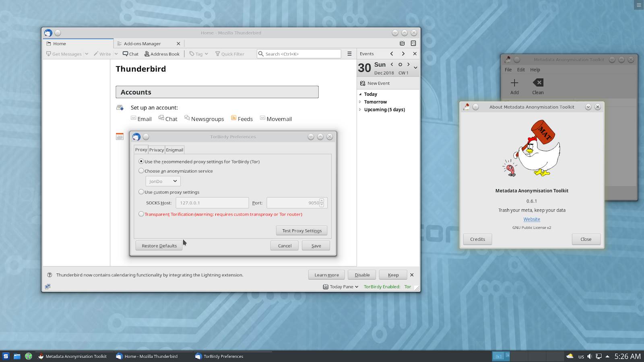Click the Test Proxy Settings button
This screenshot has height=362, width=644.
(x=301, y=230)
